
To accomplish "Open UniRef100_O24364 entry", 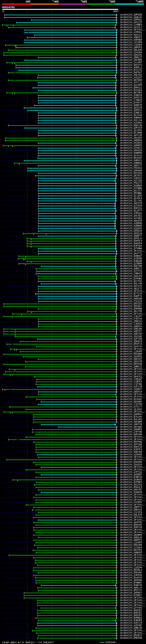I will tap(131, 53).
